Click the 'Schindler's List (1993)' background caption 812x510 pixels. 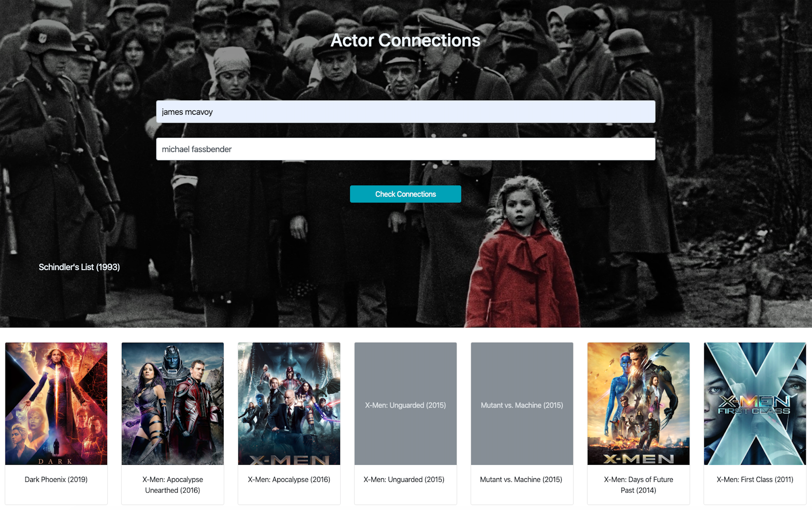[79, 267]
